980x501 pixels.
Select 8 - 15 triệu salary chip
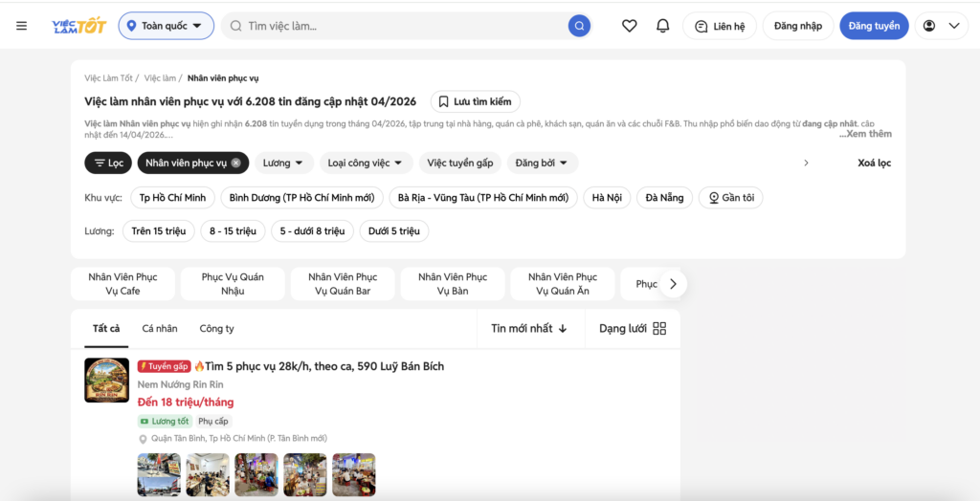coord(234,231)
